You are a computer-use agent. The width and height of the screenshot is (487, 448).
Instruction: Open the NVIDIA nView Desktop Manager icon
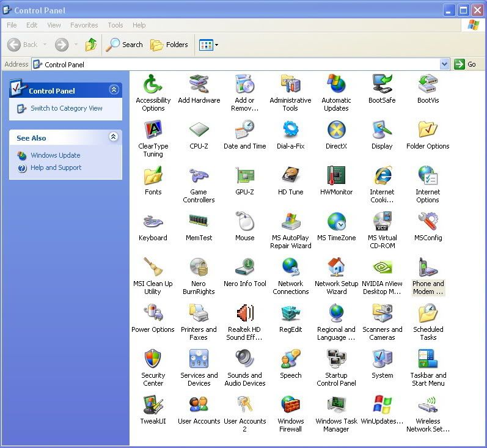pos(382,267)
